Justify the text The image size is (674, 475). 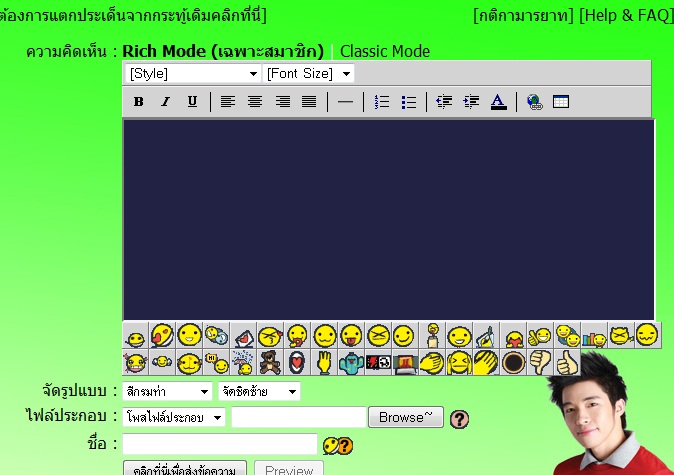tap(309, 102)
